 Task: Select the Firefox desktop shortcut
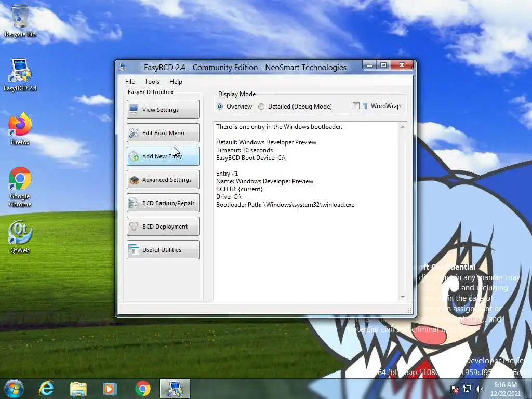coord(20,129)
